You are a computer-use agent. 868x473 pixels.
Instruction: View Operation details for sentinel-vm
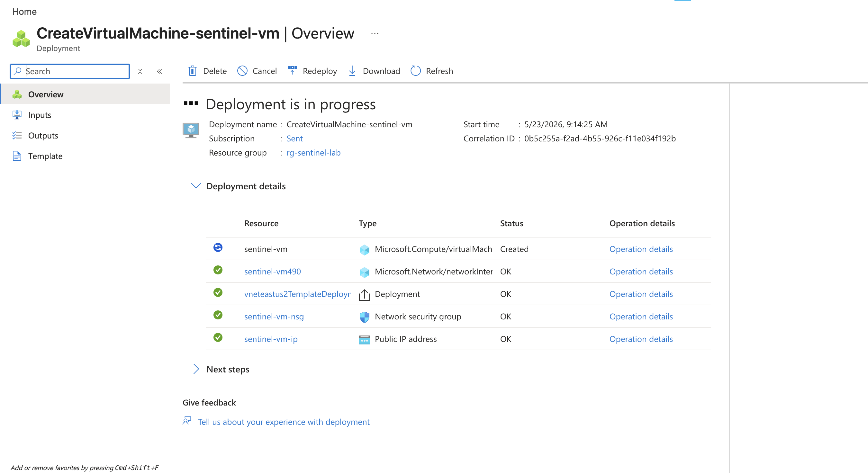pos(641,249)
